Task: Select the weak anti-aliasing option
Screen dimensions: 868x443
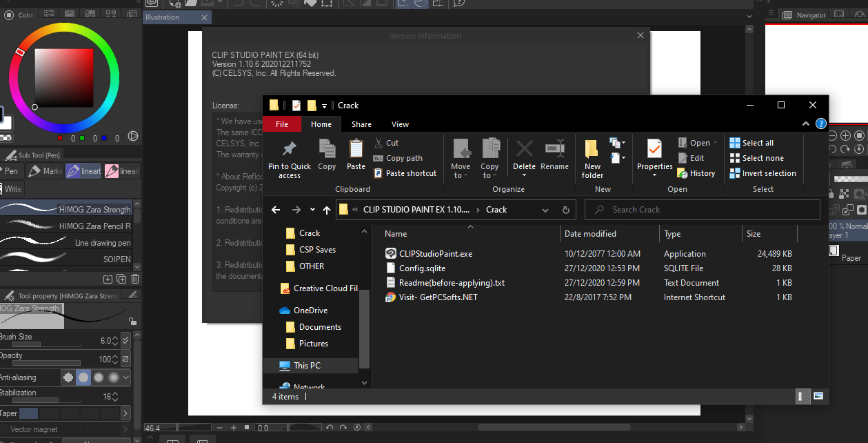Action: click(x=83, y=377)
